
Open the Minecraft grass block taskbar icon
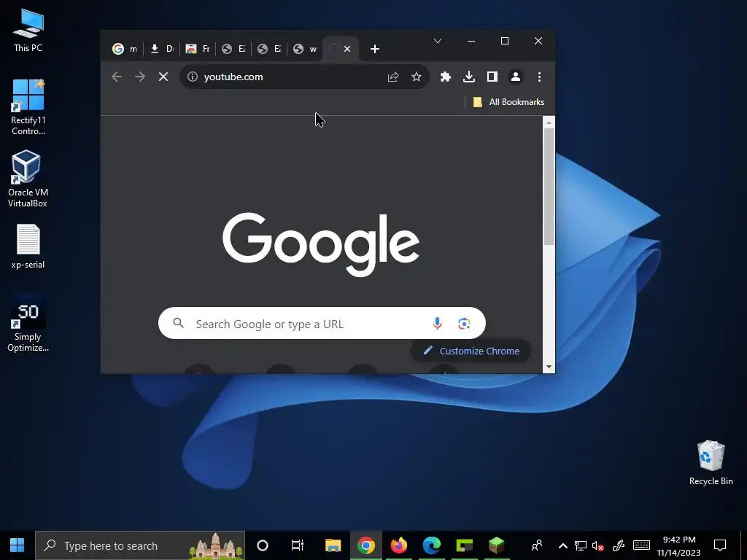[496, 545]
